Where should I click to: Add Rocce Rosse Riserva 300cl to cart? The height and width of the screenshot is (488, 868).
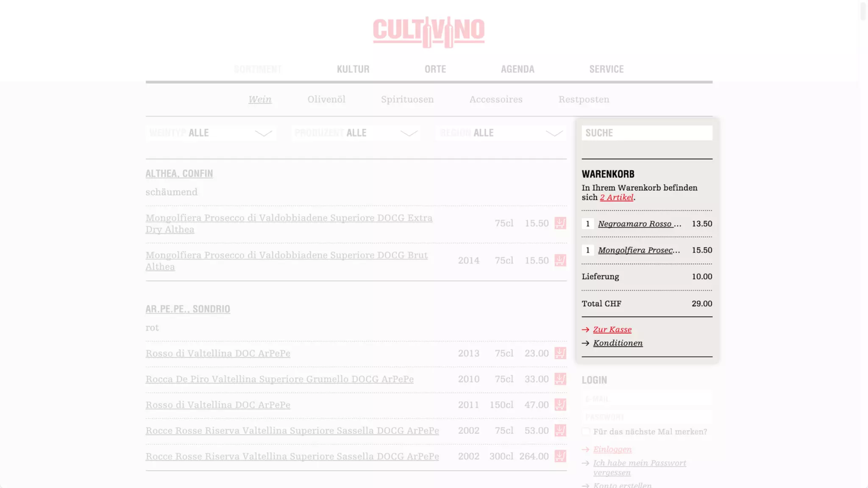coord(560,456)
